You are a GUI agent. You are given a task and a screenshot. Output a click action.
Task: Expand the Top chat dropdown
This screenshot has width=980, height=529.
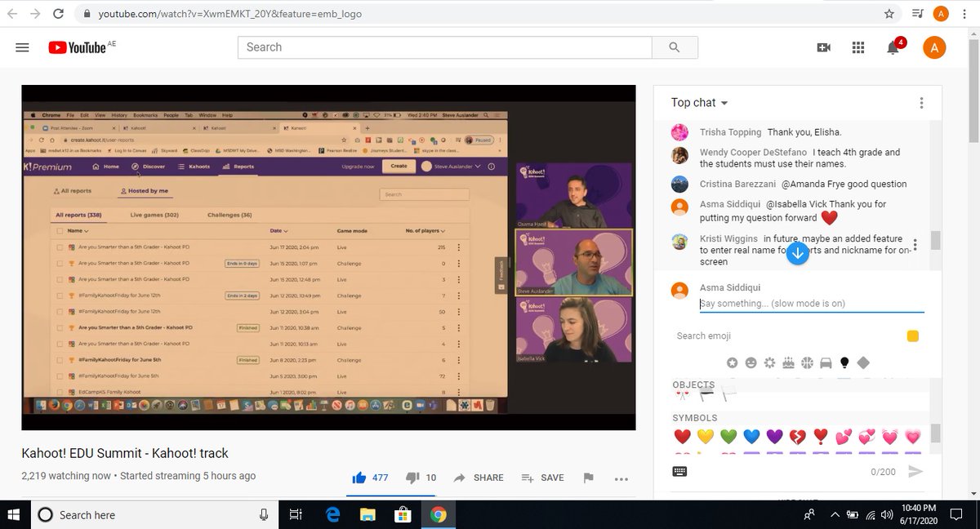pos(700,103)
